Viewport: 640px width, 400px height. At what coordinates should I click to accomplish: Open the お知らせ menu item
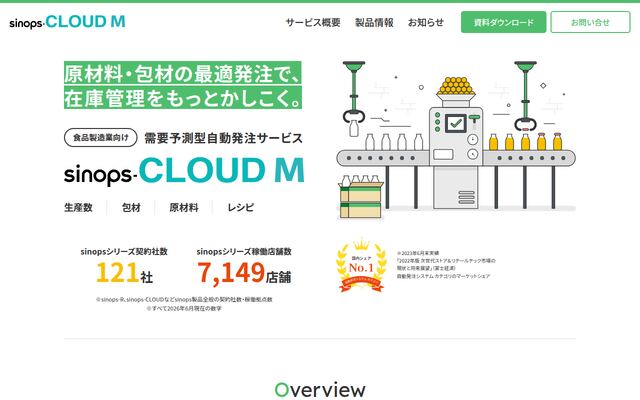click(426, 22)
